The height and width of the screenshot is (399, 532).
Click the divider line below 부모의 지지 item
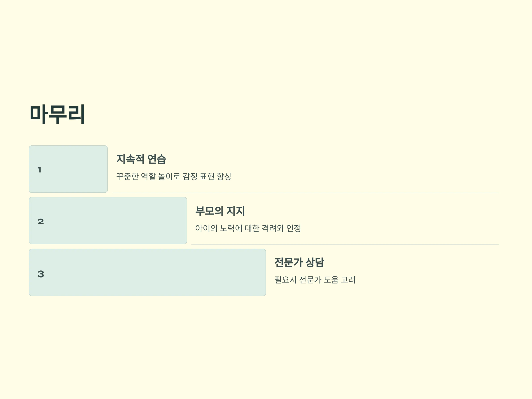345,244
